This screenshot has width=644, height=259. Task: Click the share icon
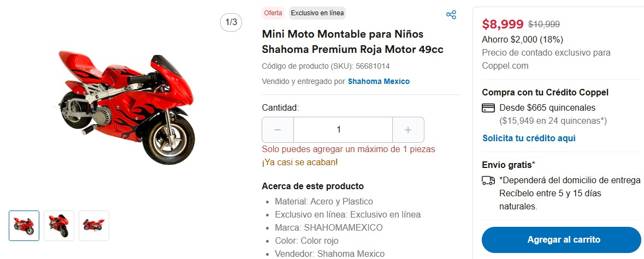(x=451, y=15)
